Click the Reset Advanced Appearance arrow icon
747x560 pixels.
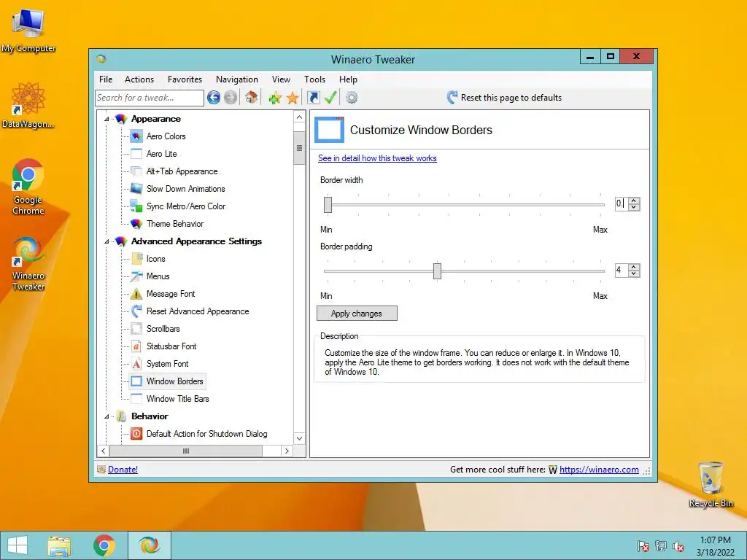pos(136,311)
